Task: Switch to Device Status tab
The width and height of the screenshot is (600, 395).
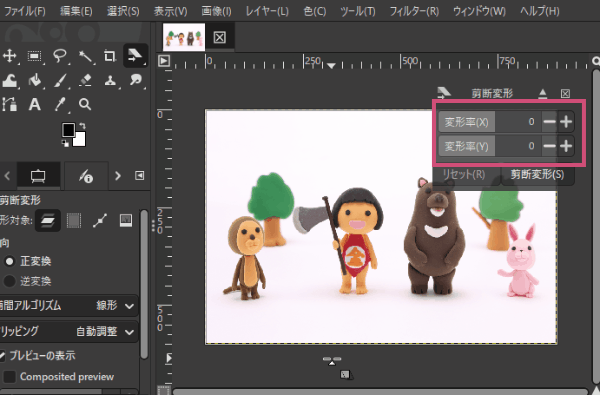Action: [86, 176]
